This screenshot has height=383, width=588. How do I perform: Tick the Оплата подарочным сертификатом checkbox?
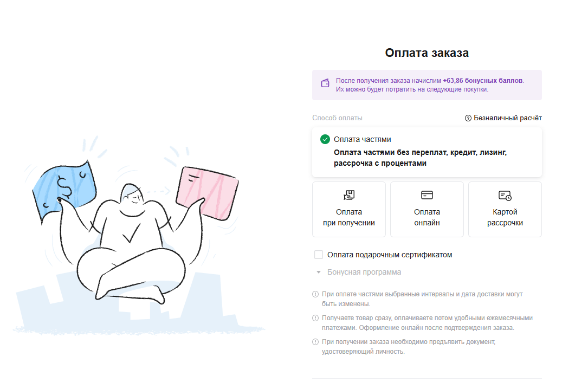click(x=319, y=255)
